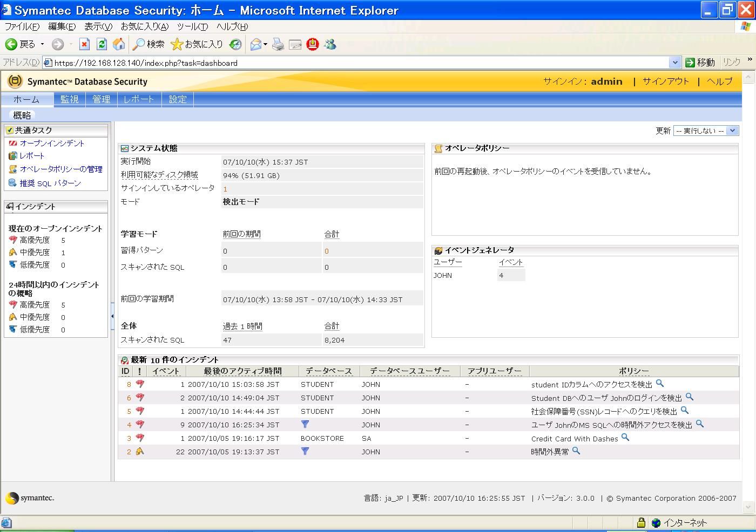Click the サインアウト link
Screen dimensions: 756x532
click(665, 81)
